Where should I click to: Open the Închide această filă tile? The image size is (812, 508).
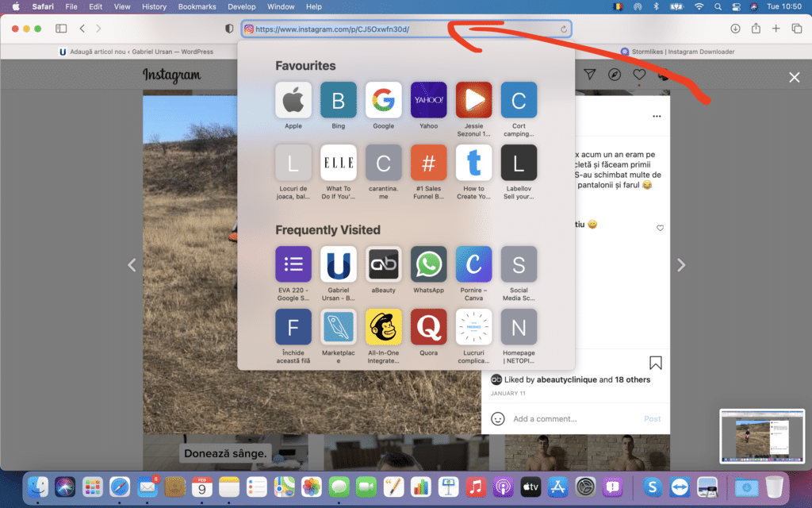click(x=293, y=327)
